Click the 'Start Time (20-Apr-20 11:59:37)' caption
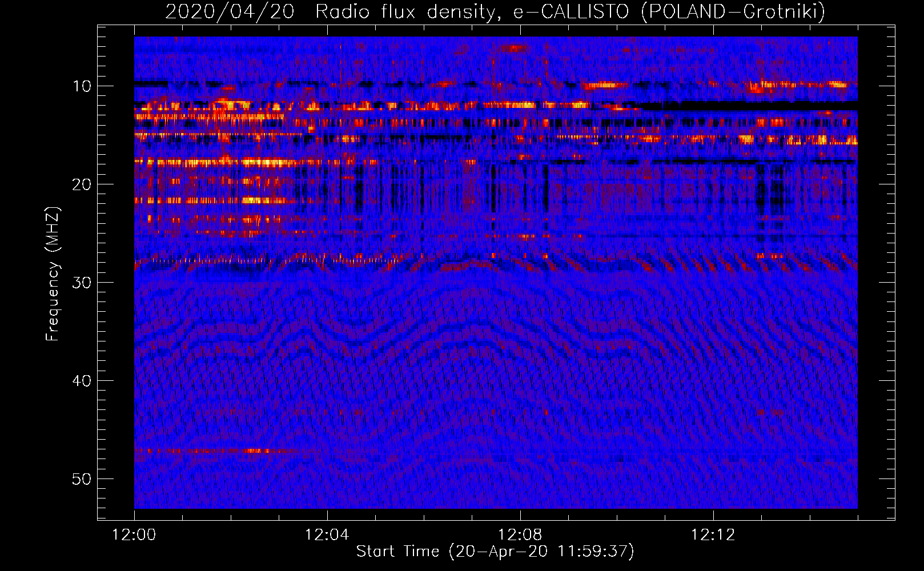 pyautogui.click(x=495, y=552)
